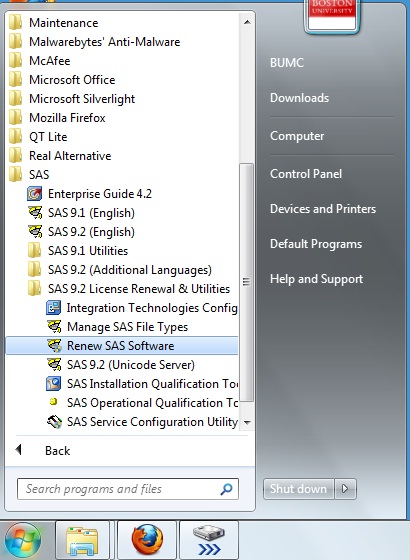Screen dimensions: 410x560
Task: Open Control Panel
Action: (x=306, y=174)
